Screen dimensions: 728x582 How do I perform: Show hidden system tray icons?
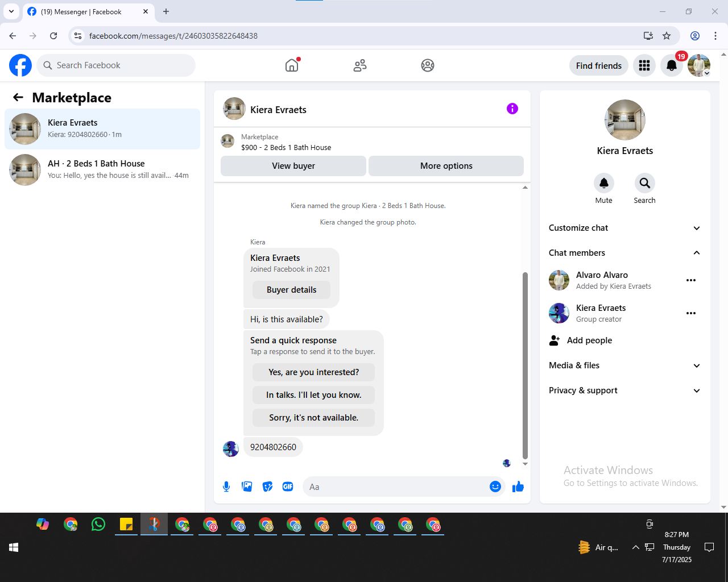635,547
